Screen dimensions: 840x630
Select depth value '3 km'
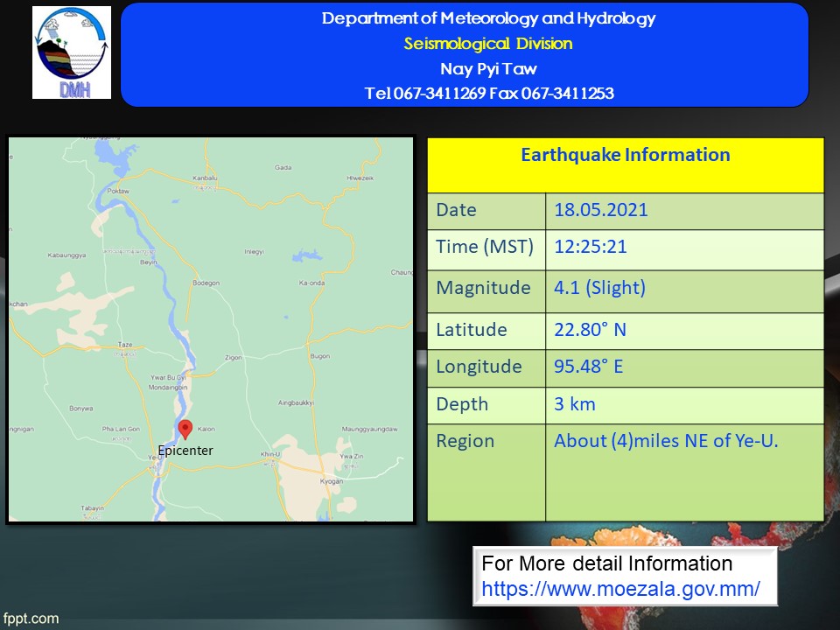click(x=574, y=404)
